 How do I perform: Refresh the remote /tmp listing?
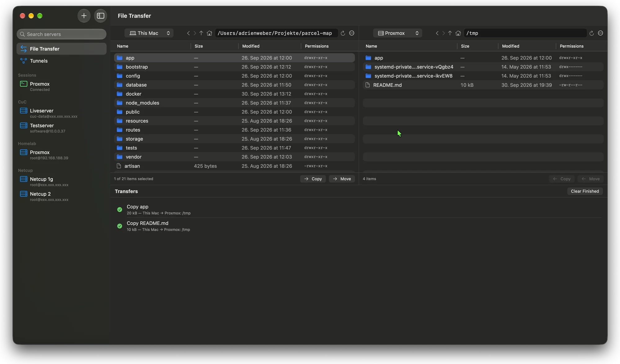click(x=591, y=33)
